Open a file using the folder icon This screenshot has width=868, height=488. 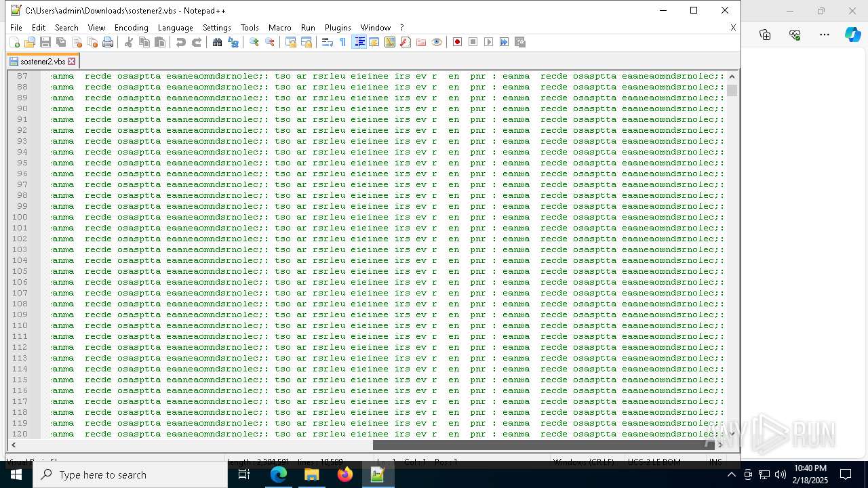(x=30, y=42)
